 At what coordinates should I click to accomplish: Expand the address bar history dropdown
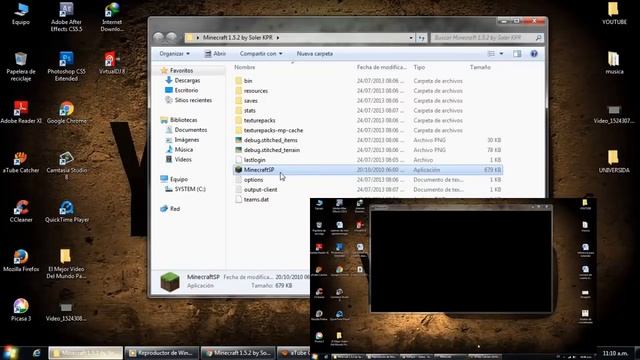(x=411, y=38)
